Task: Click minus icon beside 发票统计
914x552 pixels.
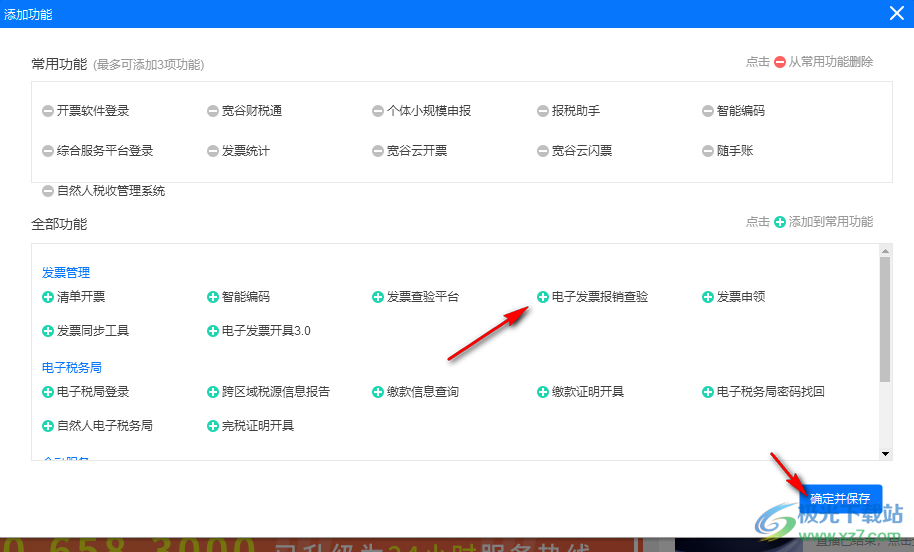Action: point(213,151)
